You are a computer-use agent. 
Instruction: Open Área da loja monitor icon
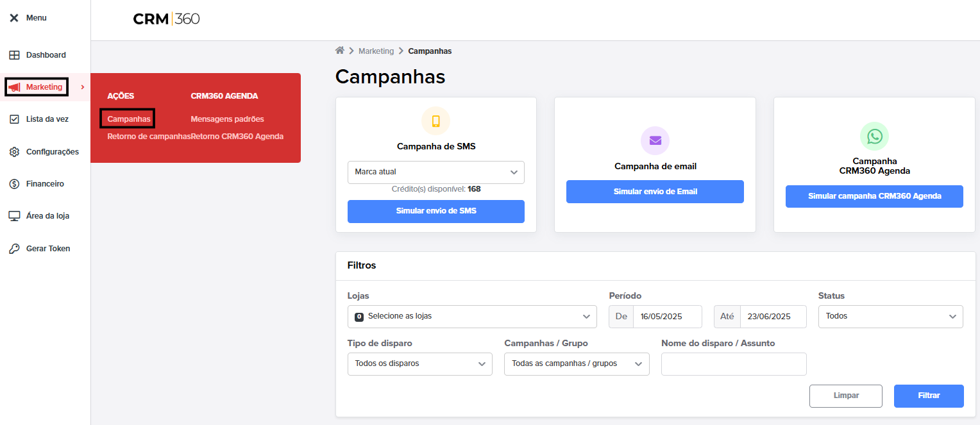[x=14, y=216]
